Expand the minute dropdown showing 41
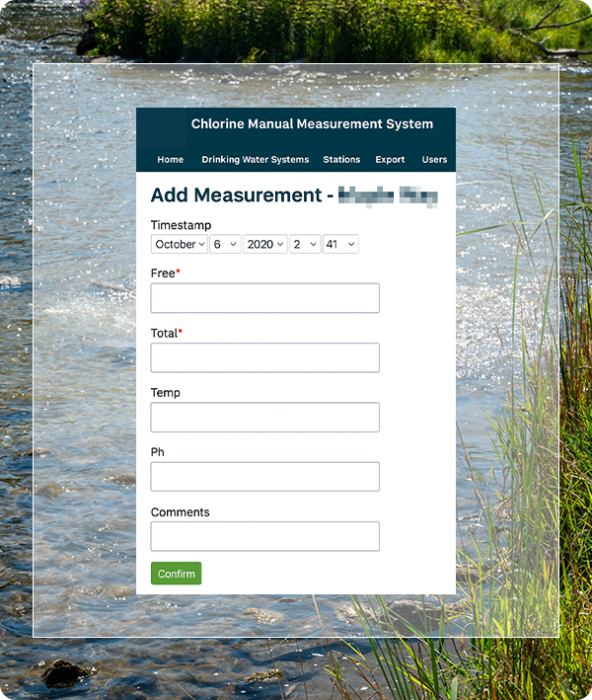 click(339, 244)
